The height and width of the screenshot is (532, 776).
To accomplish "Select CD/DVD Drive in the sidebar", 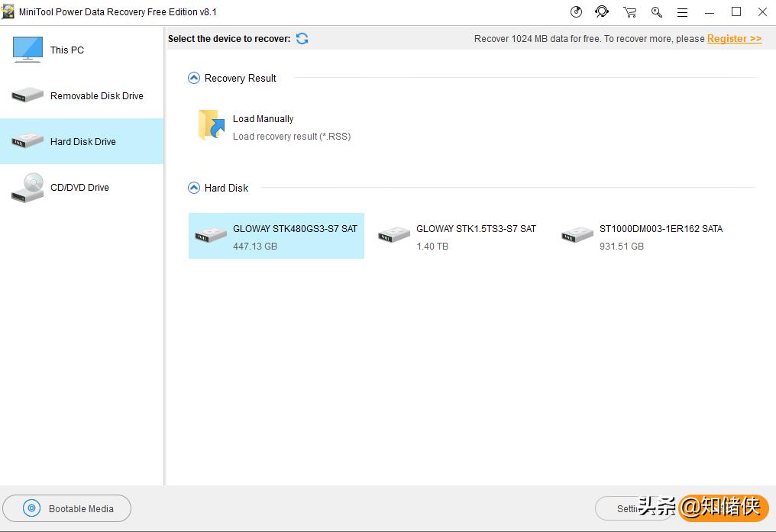I will (x=82, y=188).
